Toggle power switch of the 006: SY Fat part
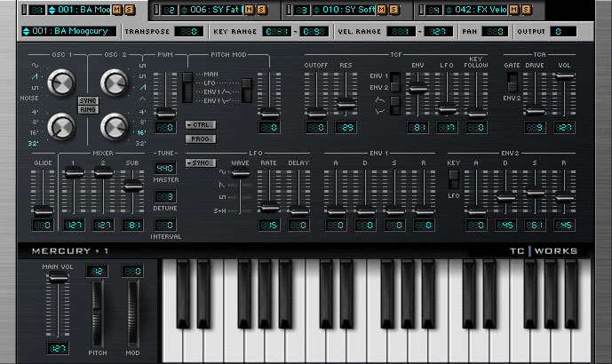 (157, 10)
